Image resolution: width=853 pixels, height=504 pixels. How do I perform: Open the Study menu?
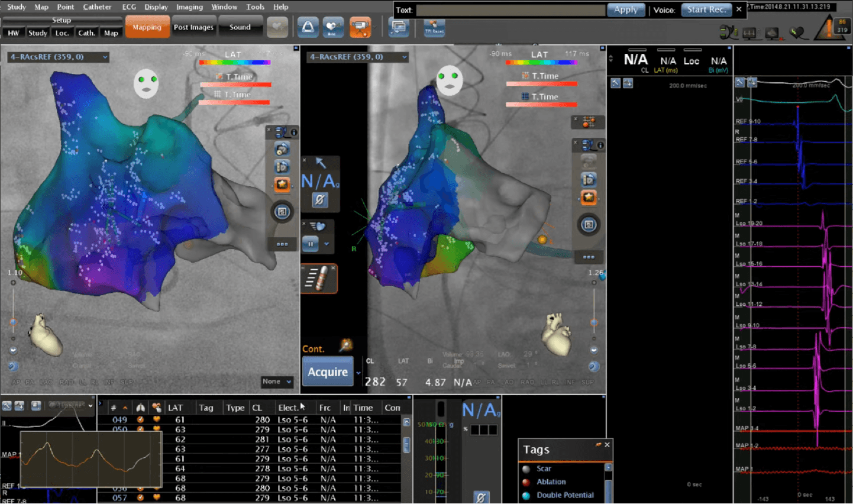coord(17,7)
